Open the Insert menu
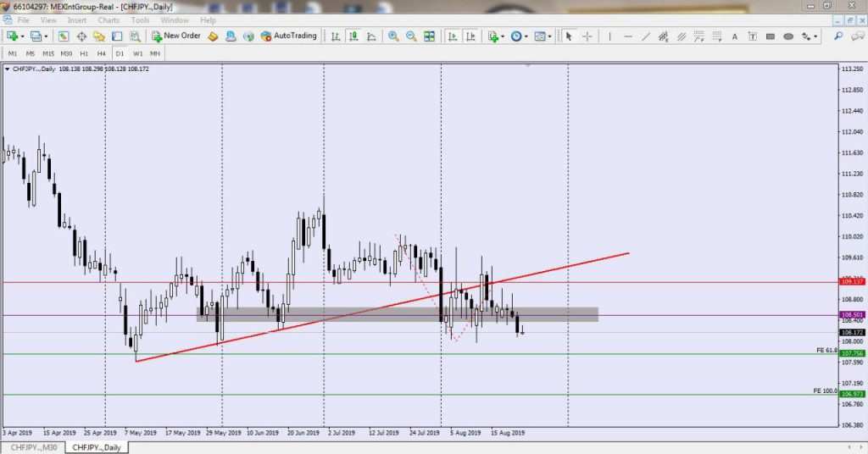The image size is (868, 454). (x=77, y=20)
